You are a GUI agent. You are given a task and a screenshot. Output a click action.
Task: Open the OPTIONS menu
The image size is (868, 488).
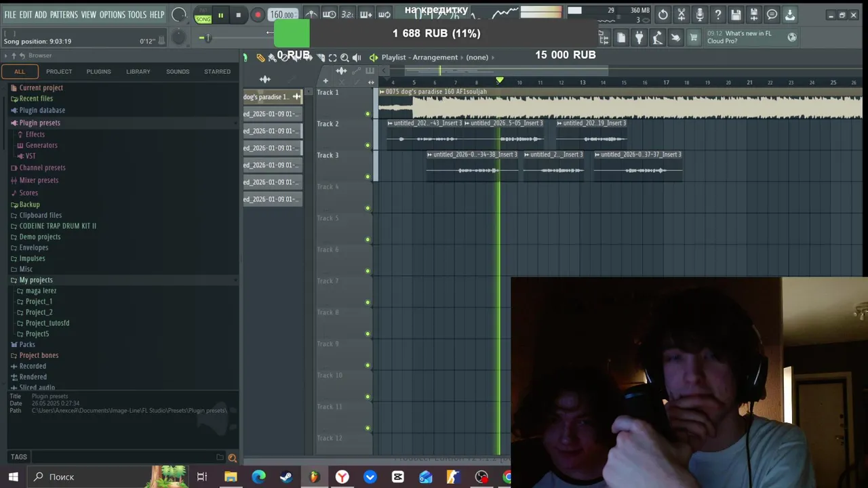point(113,14)
